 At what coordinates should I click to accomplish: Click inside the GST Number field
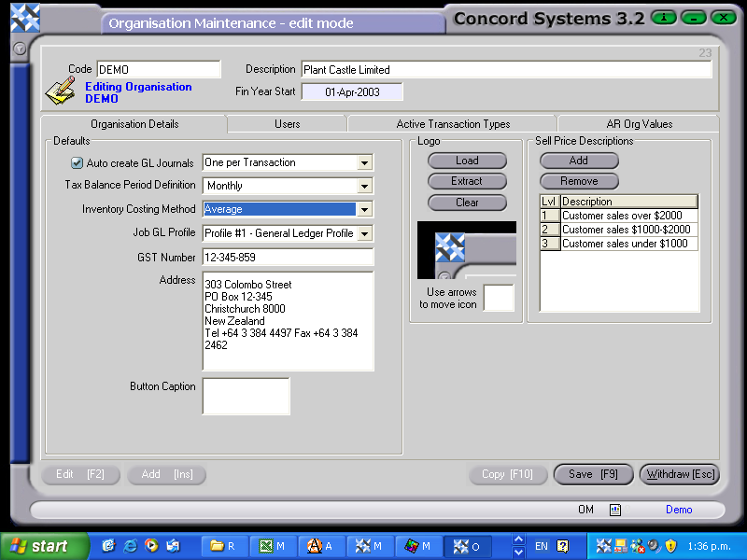[x=287, y=256]
